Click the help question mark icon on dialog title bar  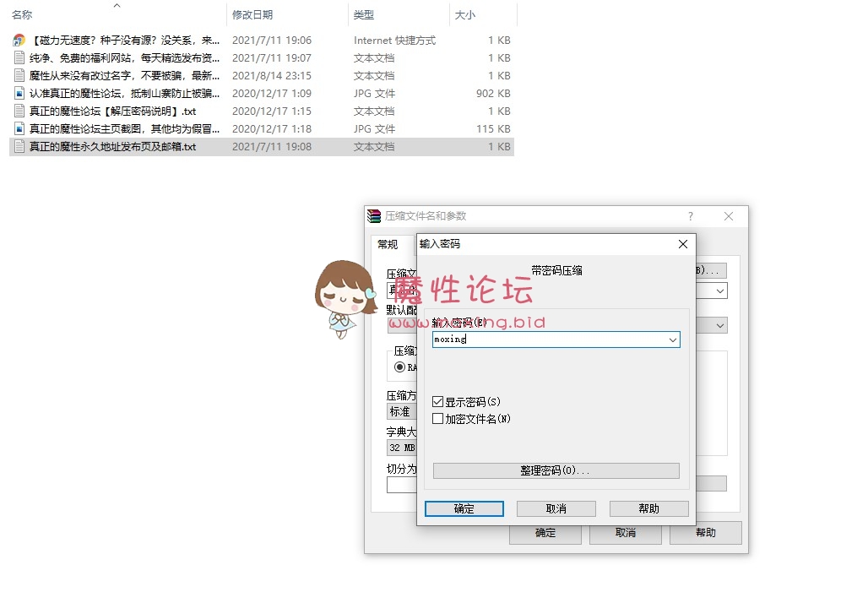pos(690,216)
